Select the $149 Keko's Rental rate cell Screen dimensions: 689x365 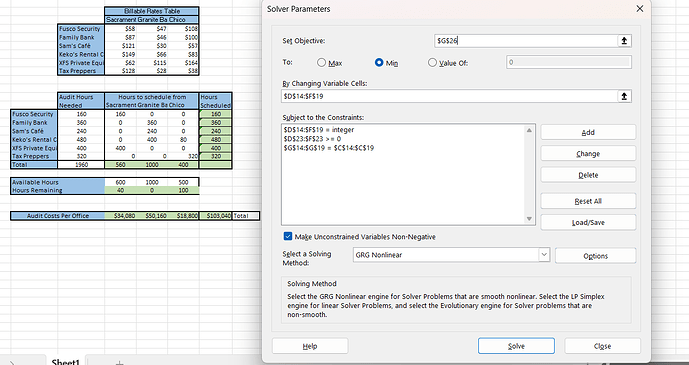click(x=120, y=54)
